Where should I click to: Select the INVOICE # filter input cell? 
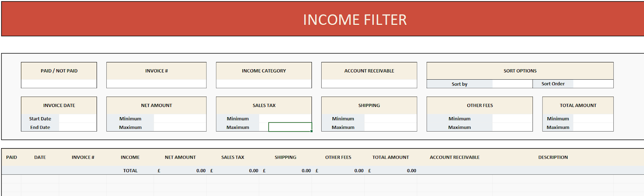tap(156, 84)
